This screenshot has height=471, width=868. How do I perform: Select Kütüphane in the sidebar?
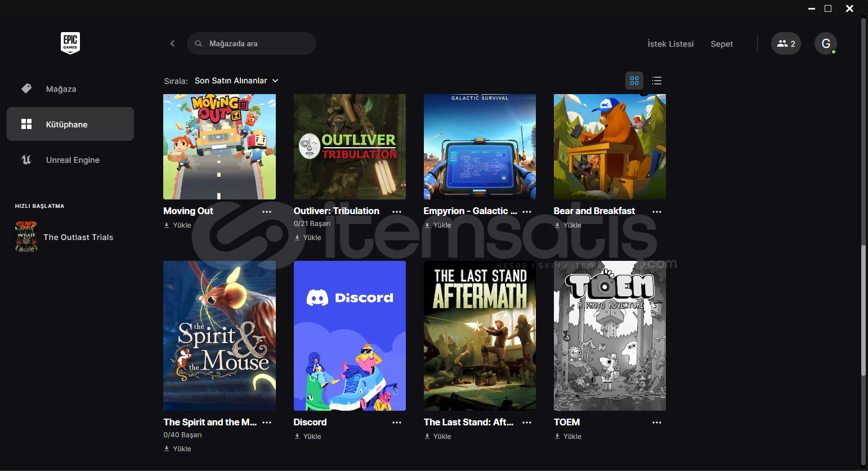tap(70, 124)
